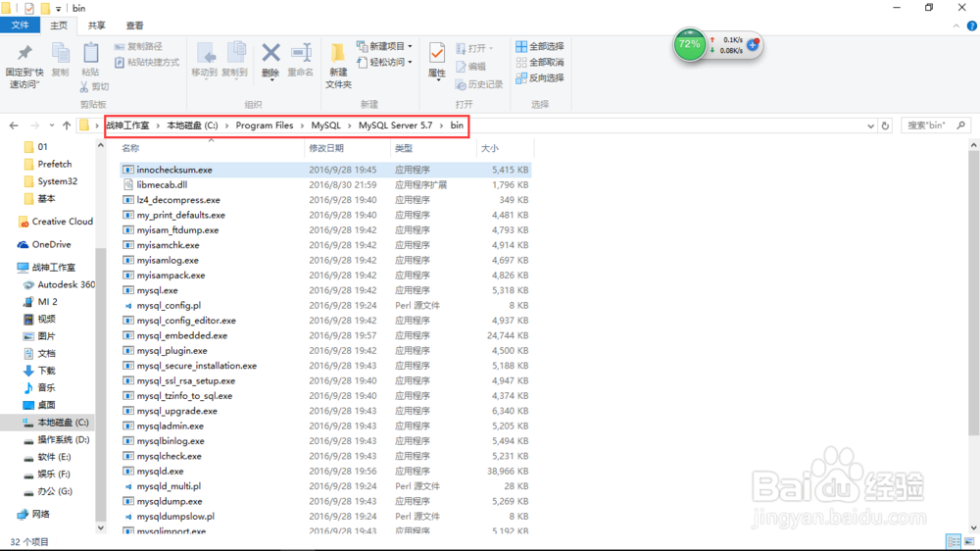
Task: Open drive (D:) in navigation pane
Action: (x=56, y=439)
